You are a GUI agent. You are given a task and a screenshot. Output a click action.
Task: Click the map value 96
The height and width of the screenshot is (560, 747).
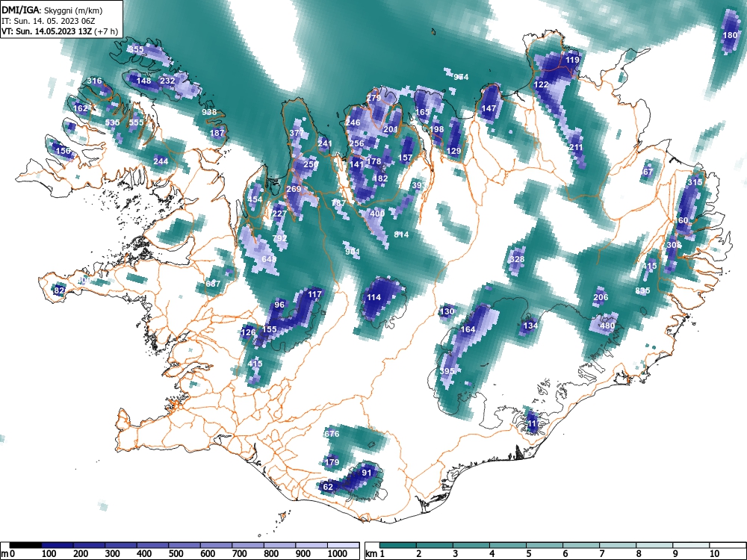(279, 305)
